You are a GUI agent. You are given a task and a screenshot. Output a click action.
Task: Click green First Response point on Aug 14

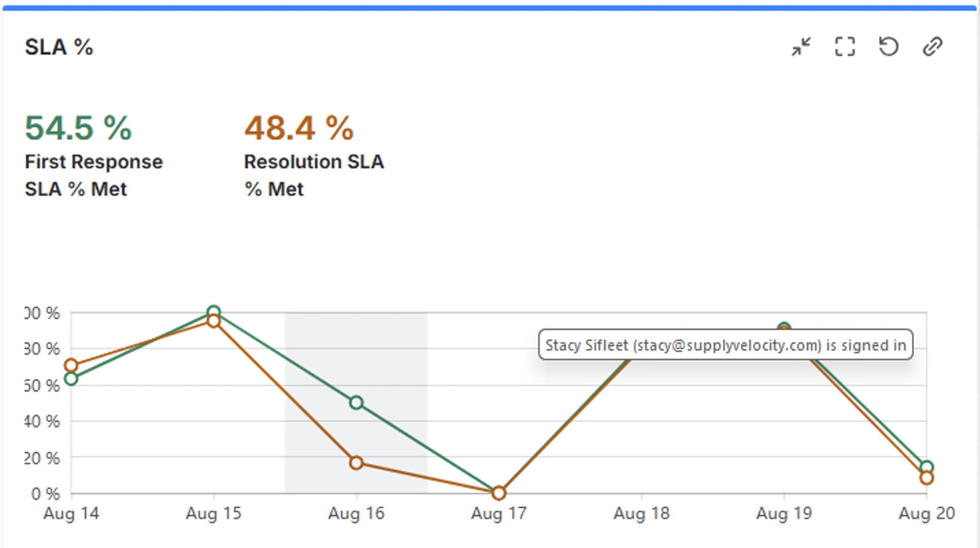click(x=71, y=379)
